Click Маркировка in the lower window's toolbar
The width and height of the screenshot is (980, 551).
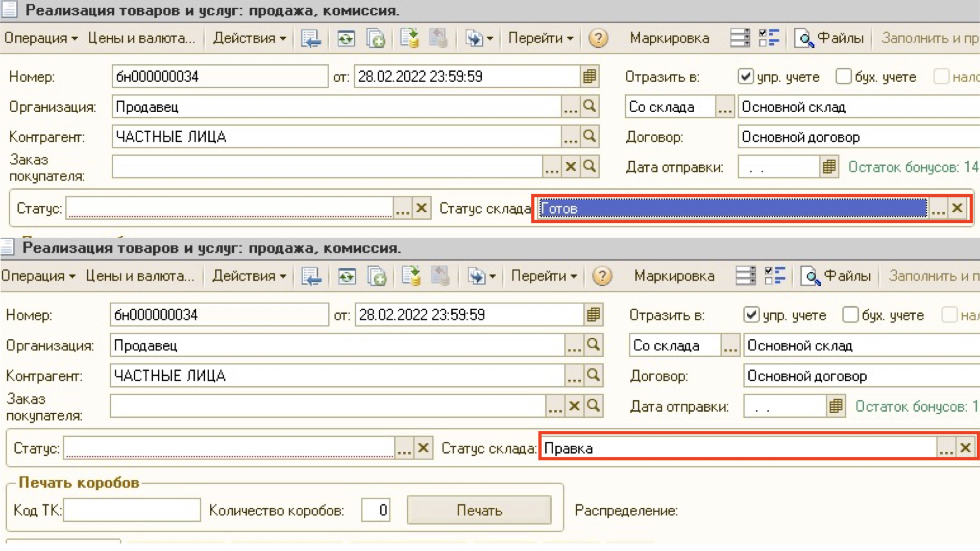[x=674, y=276]
